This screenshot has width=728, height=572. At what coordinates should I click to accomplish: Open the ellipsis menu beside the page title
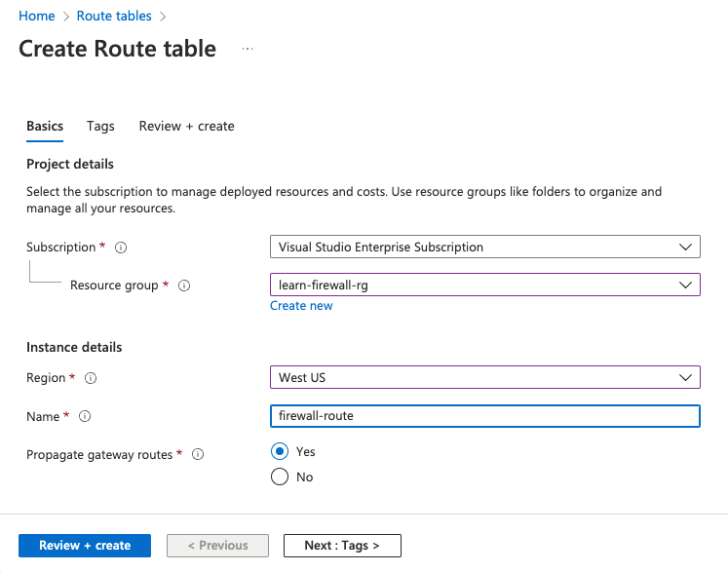tap(248, 49)
